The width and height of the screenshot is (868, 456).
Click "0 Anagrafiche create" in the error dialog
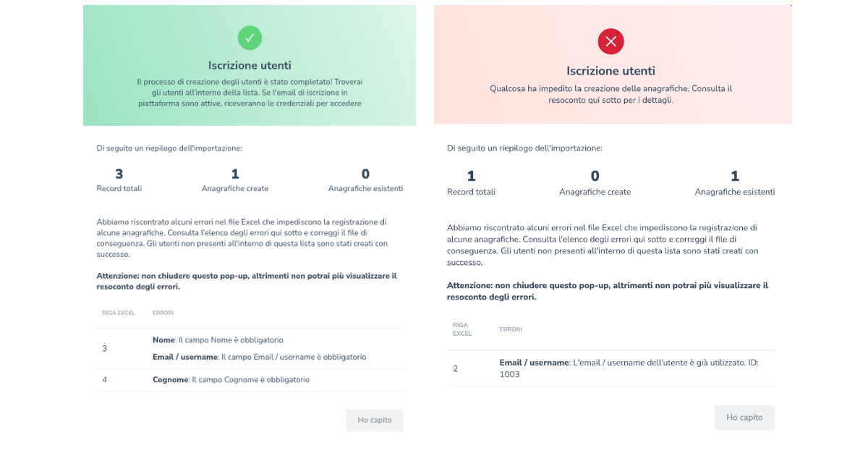point(595,183)
